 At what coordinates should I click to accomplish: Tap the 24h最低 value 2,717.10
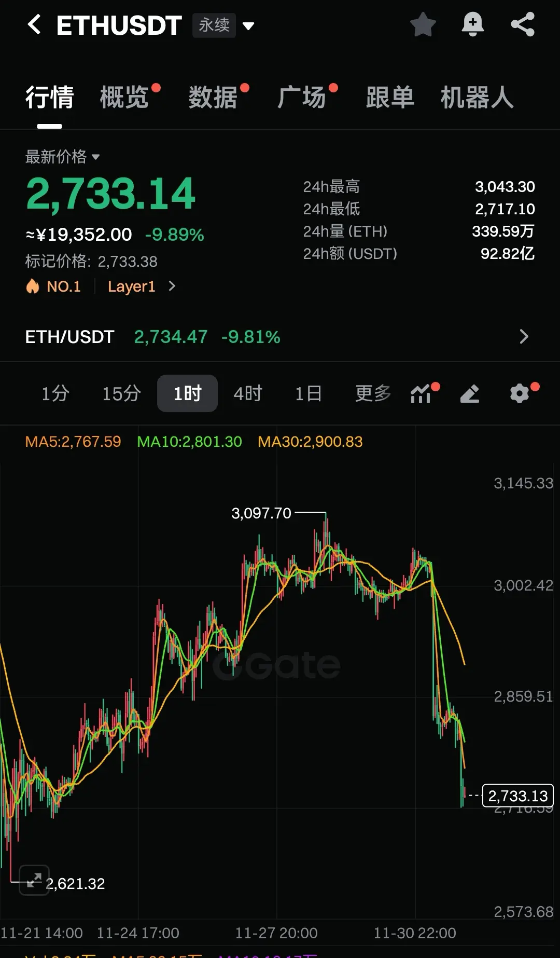click(x=505, y=209)
